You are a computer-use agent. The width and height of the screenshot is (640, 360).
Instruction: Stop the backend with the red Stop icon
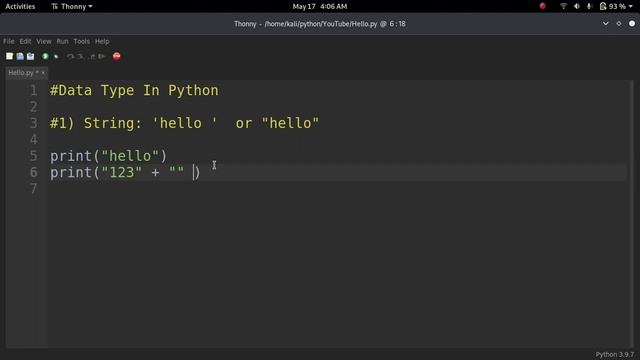pyautogui.click(x=117, y=56)
